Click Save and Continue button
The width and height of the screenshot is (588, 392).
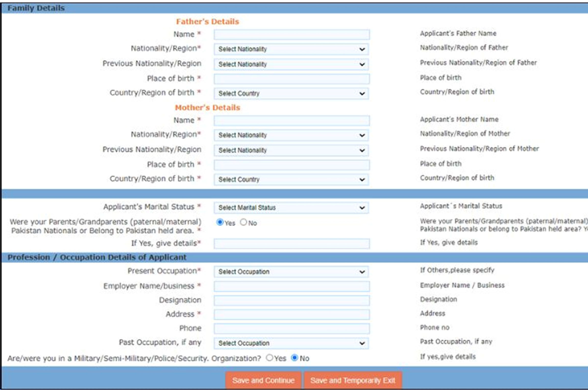coord(263,380)
